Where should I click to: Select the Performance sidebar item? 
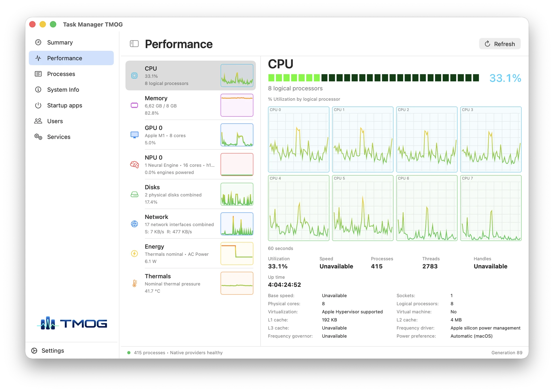71,58
